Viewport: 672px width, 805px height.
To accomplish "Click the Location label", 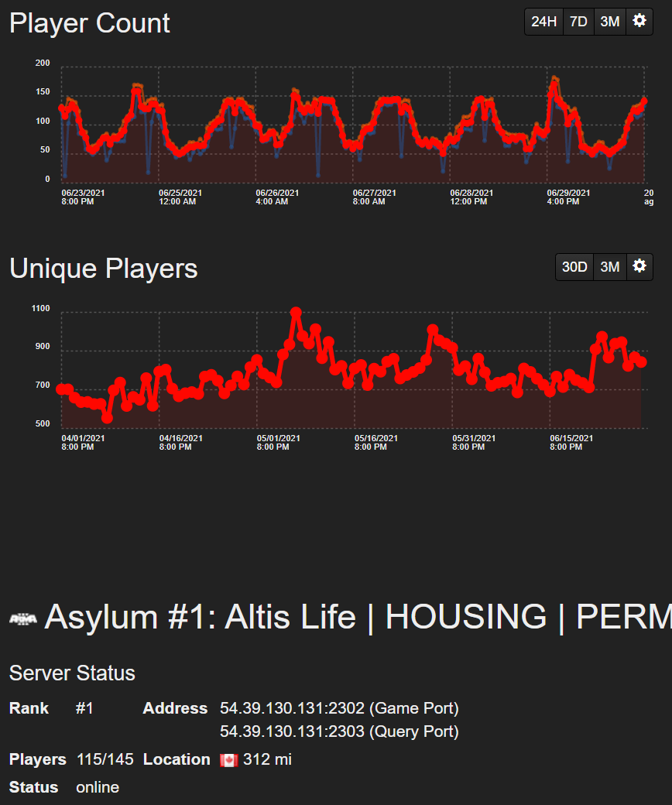I will pyautogui.click(x=177, y=759).
